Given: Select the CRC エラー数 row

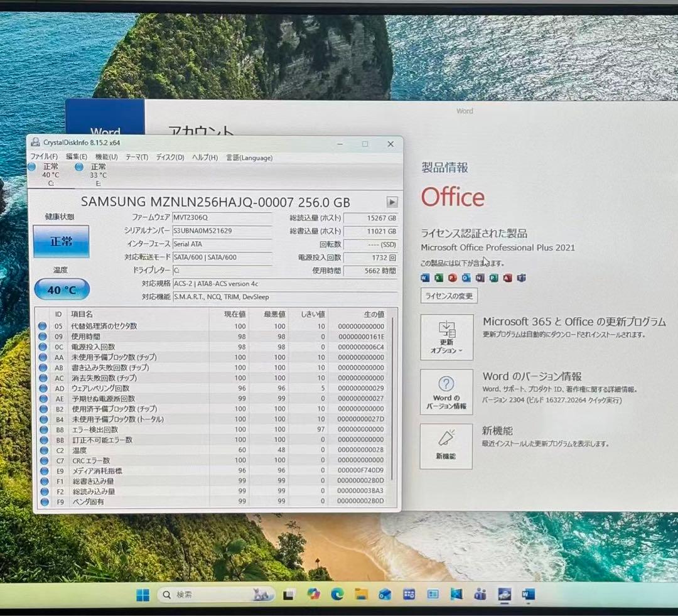Looking at the screenshot, I should click(212, 460).
